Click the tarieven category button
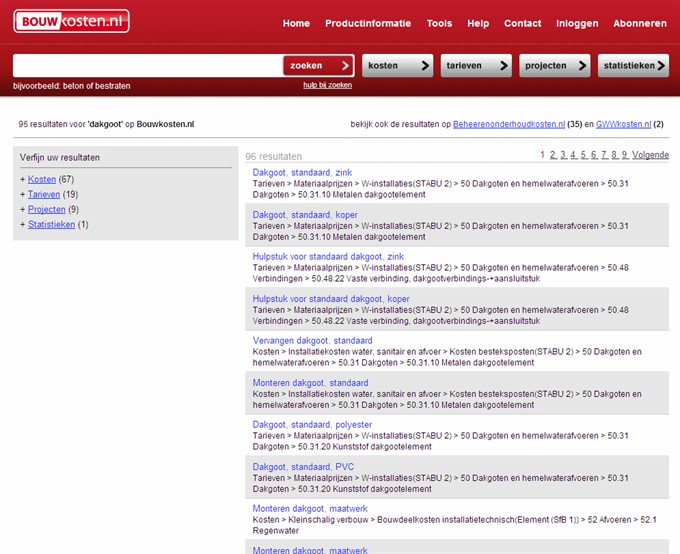 pos(476,66)
